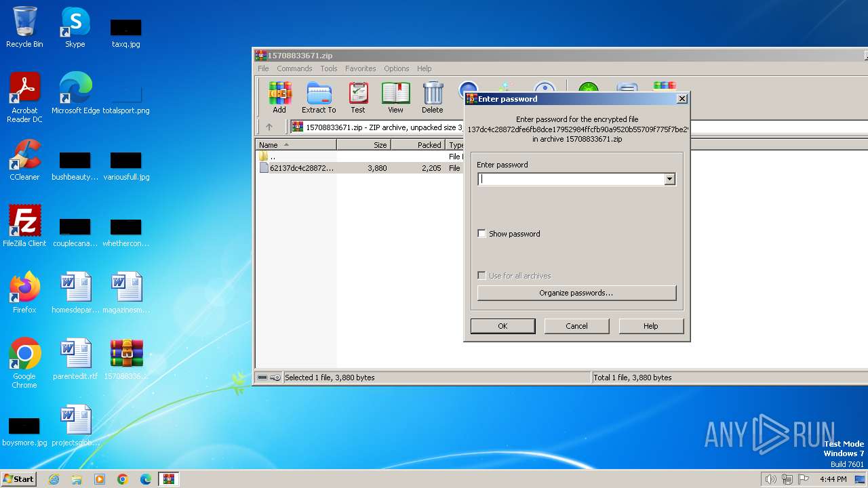868x488 pixels.
Task: Open the Favorites menu
Action: 360,68
